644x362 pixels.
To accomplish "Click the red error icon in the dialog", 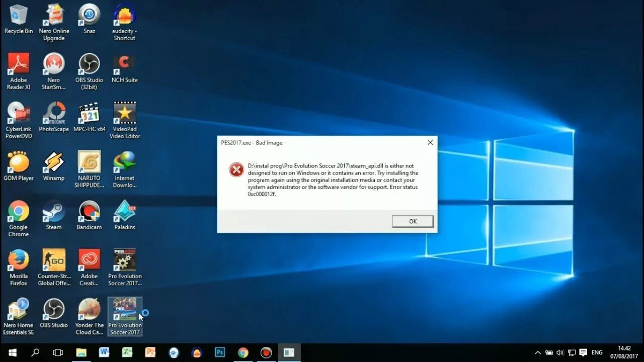I will (236, 169).
